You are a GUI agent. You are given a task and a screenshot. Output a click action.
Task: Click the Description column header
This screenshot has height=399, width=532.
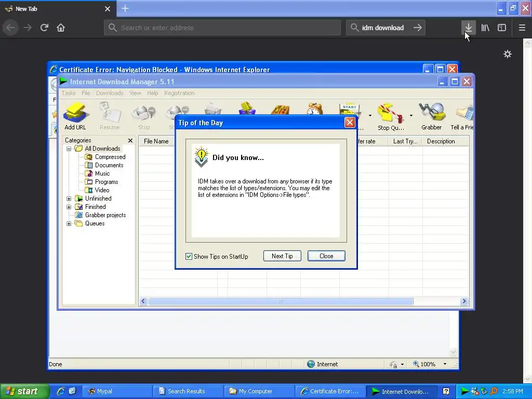pyautogui.click(x=445, y=141)
